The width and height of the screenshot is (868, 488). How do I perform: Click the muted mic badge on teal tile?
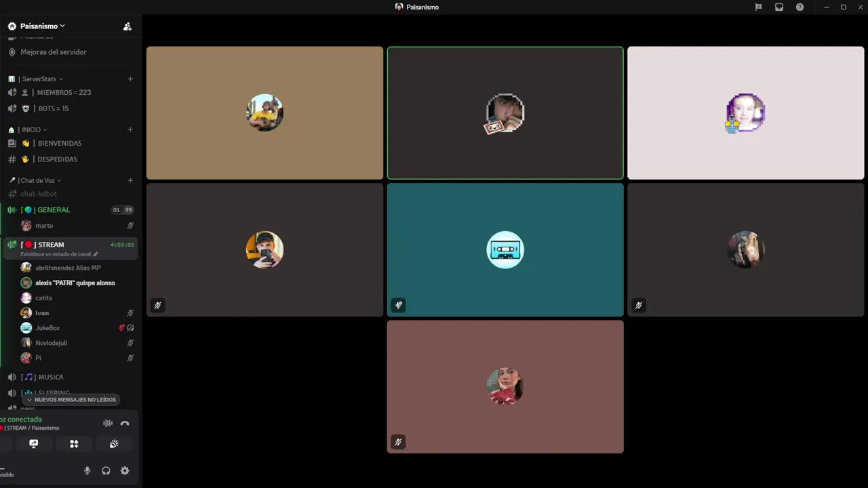pos(399,305)
